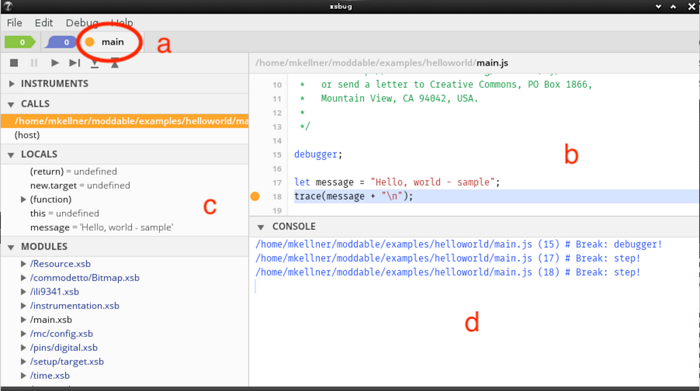Viewport: 700px width, 391px height.
Task: Click line number 15 in the gutter
Action: [x=277, y=155]
